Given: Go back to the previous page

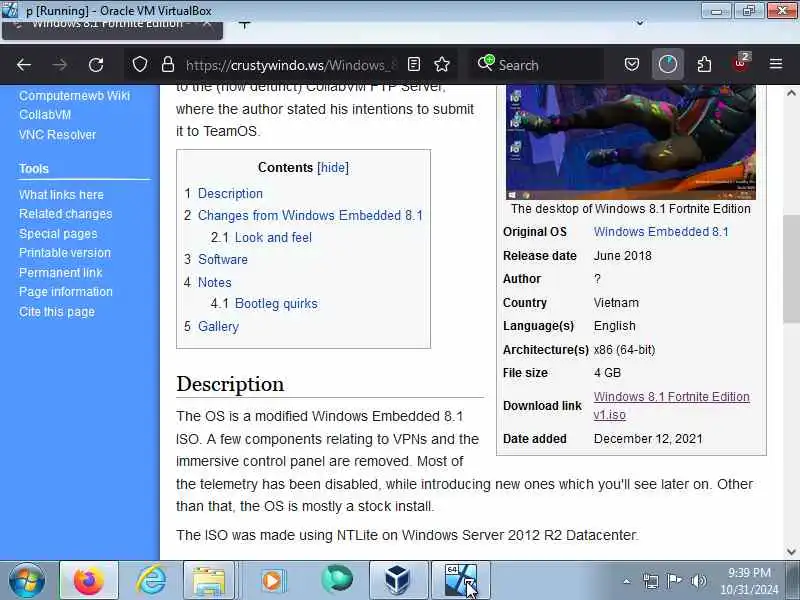Looking at the screenshot, I should 24,65.
